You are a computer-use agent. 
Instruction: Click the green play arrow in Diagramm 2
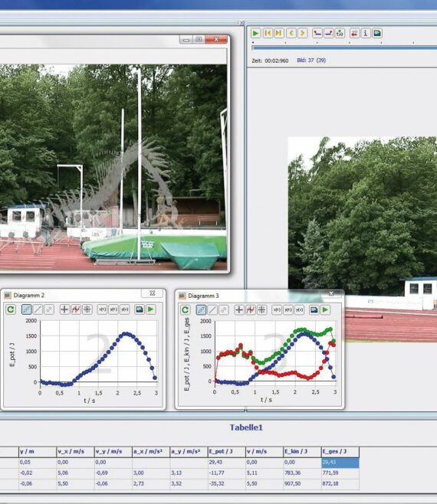(x=150, y=309)
